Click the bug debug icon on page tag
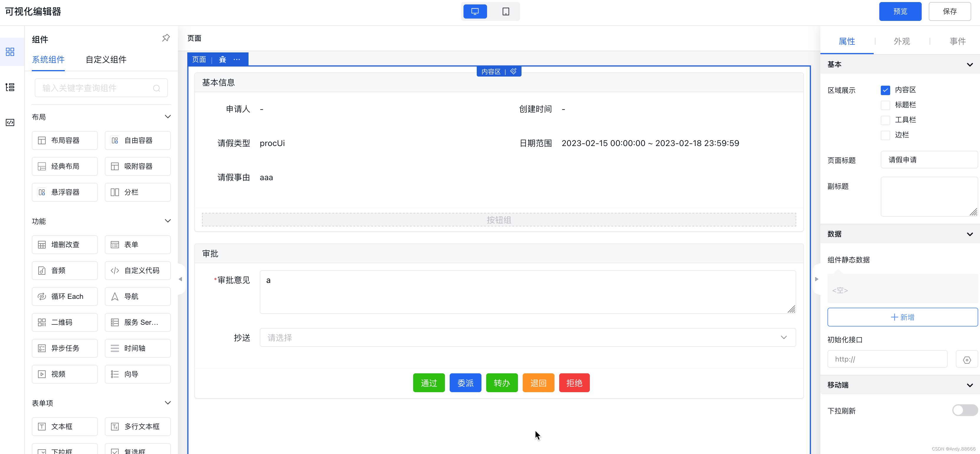Viewport: 980px width, 454px height. 223,59
